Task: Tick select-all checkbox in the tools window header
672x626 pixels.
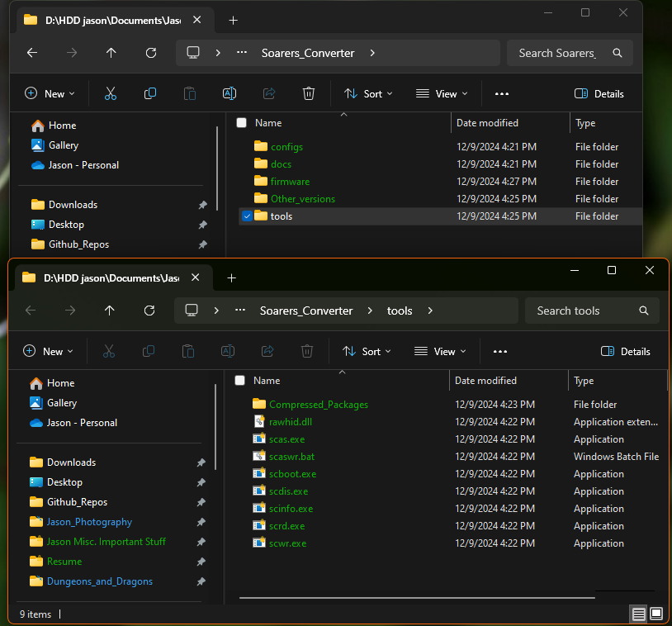Action: (x=239, y=381)
